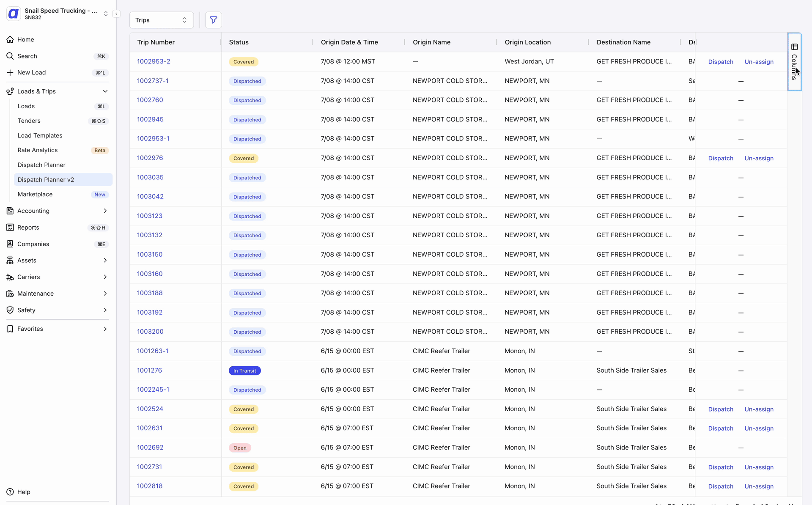Un-assign trip 1002976

tap(759, 158)
